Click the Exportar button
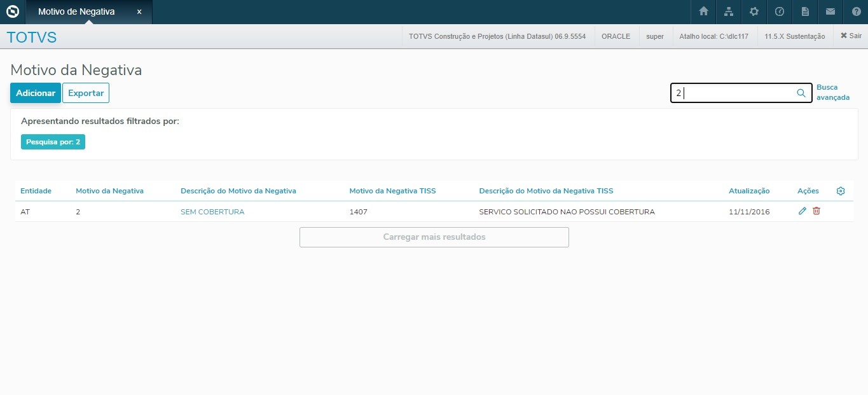The image size is (868, 395). click(86, 93)
